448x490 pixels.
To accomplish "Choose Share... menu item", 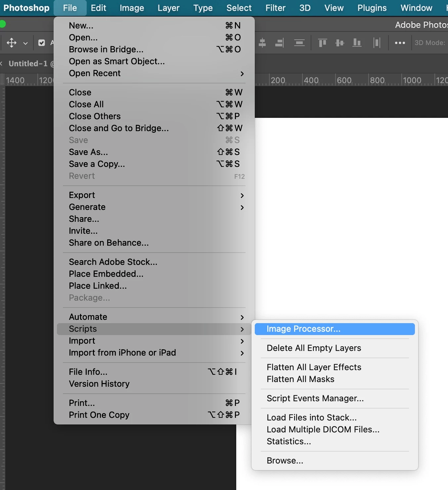I will pos(154,219).
